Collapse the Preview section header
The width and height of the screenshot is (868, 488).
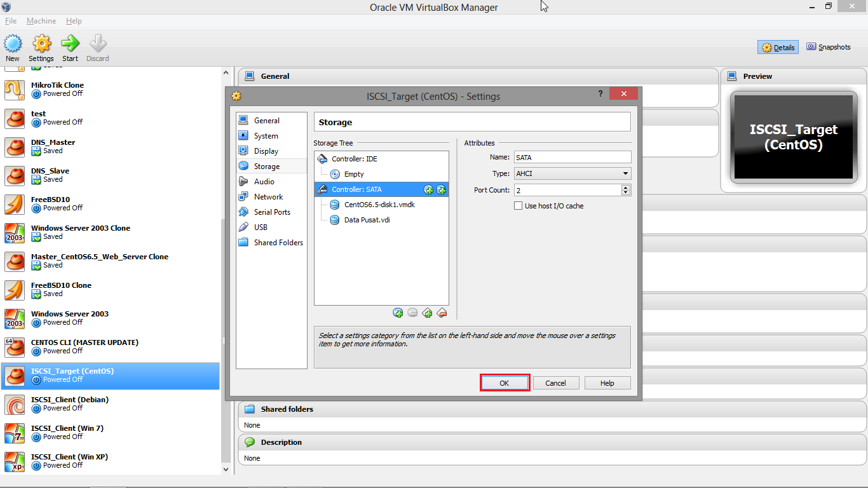coord(793,76)
